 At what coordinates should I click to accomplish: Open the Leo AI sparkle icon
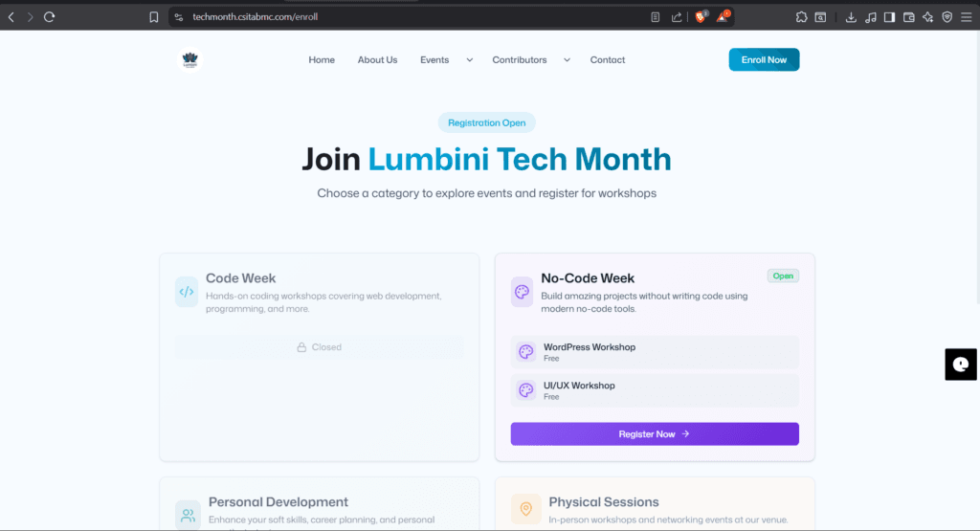[x=927, y=17]
